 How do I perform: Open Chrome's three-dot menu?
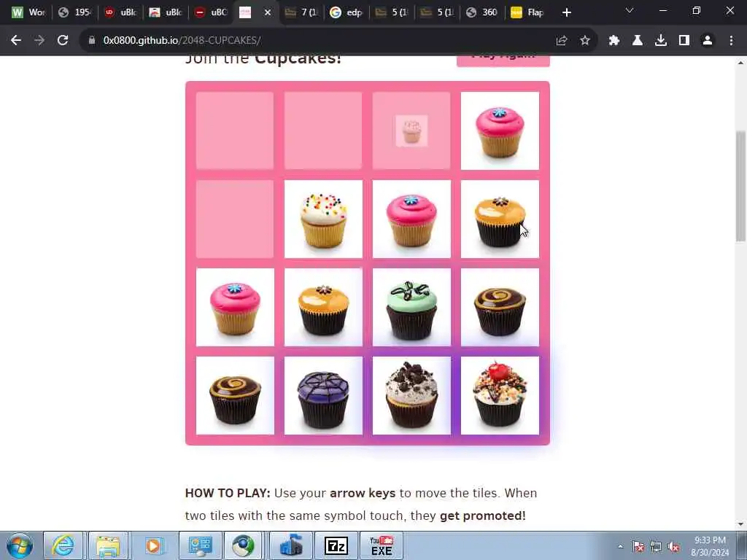click(731, 41)
